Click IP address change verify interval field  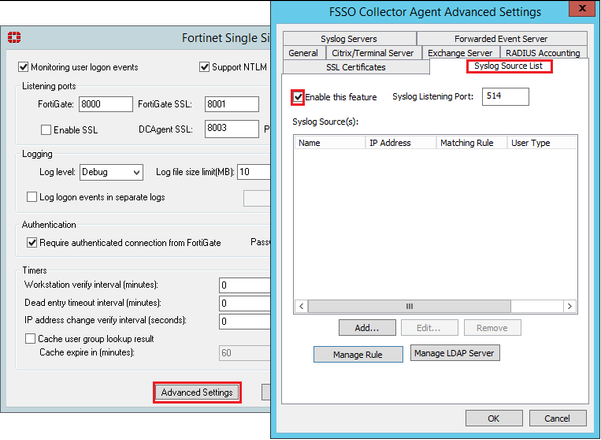point(245,321)
